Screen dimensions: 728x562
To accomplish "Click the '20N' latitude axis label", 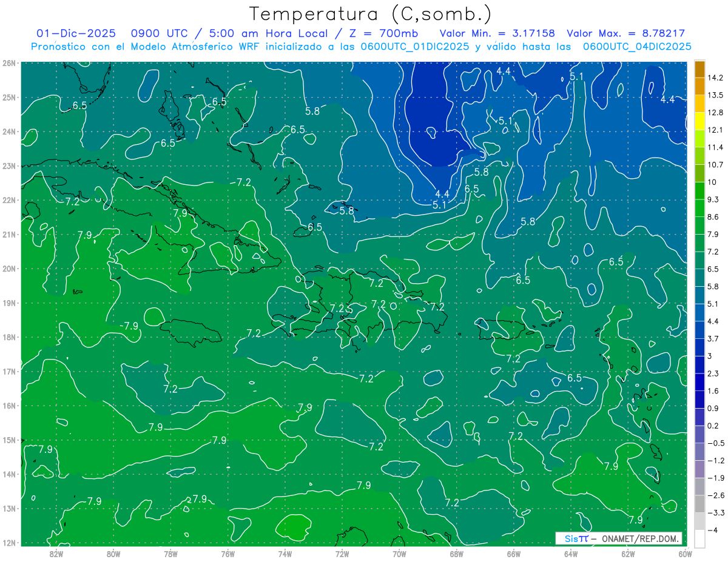I will pyautogui.click(x=8, y=269).
